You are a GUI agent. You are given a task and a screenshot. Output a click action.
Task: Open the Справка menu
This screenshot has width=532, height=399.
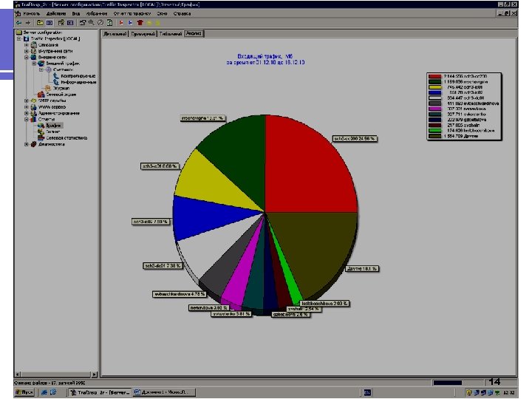click(183, 13)
